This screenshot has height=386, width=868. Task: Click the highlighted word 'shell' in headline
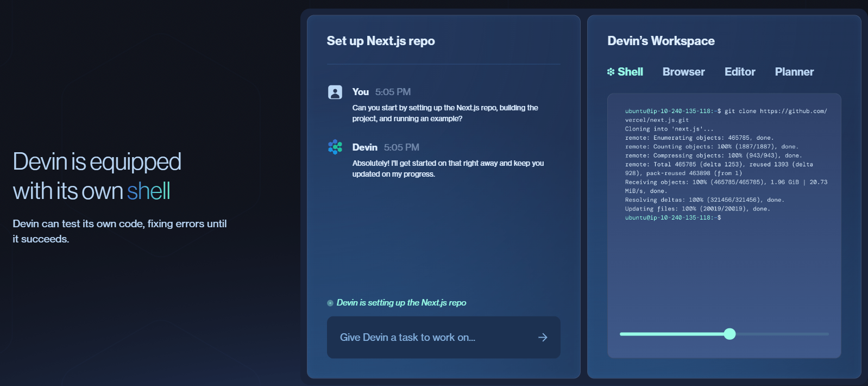148,191
